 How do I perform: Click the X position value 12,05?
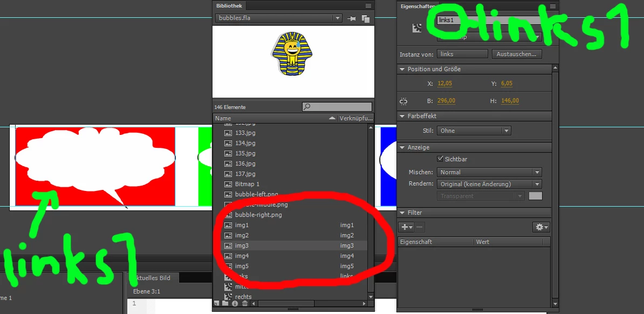[445, 84]
